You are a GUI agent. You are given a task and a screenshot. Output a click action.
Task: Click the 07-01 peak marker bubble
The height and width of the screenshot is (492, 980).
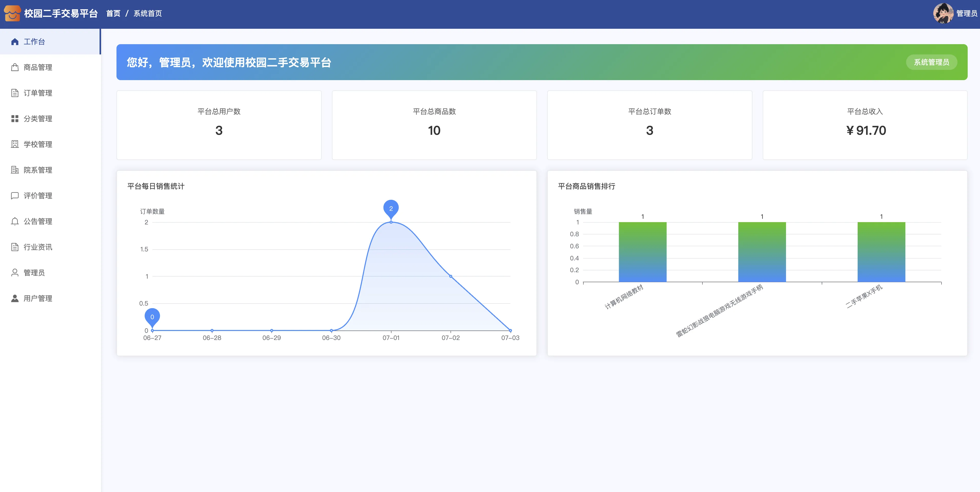coord(391,208)
